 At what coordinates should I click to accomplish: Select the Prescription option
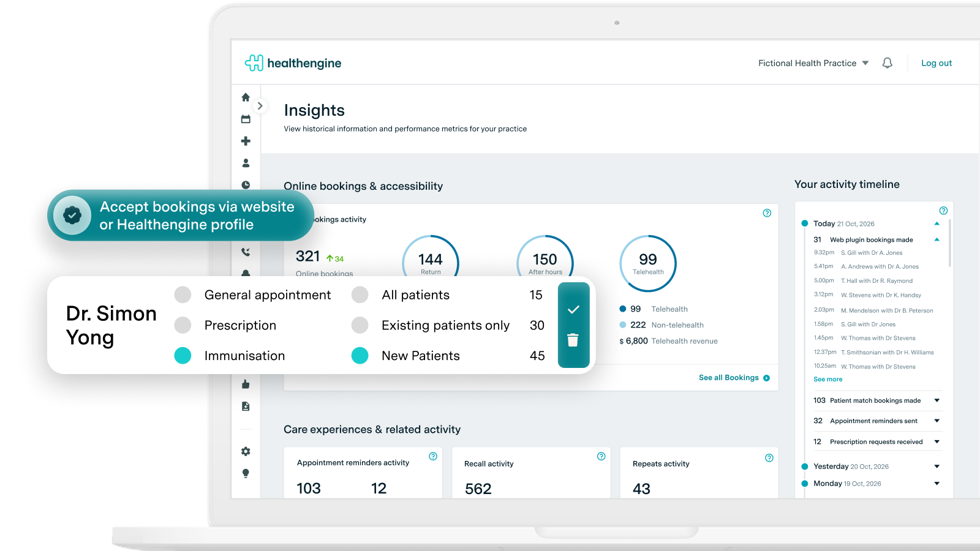(x=183, y=325)
